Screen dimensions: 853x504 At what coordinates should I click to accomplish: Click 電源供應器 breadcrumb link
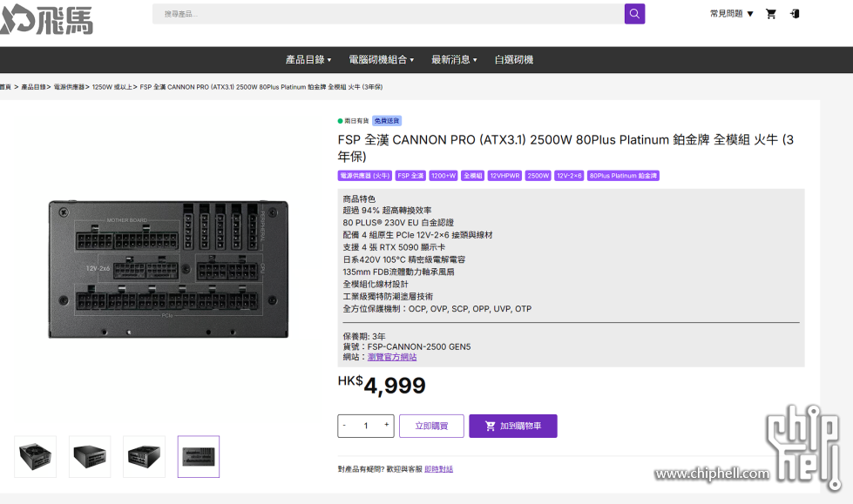69,87
